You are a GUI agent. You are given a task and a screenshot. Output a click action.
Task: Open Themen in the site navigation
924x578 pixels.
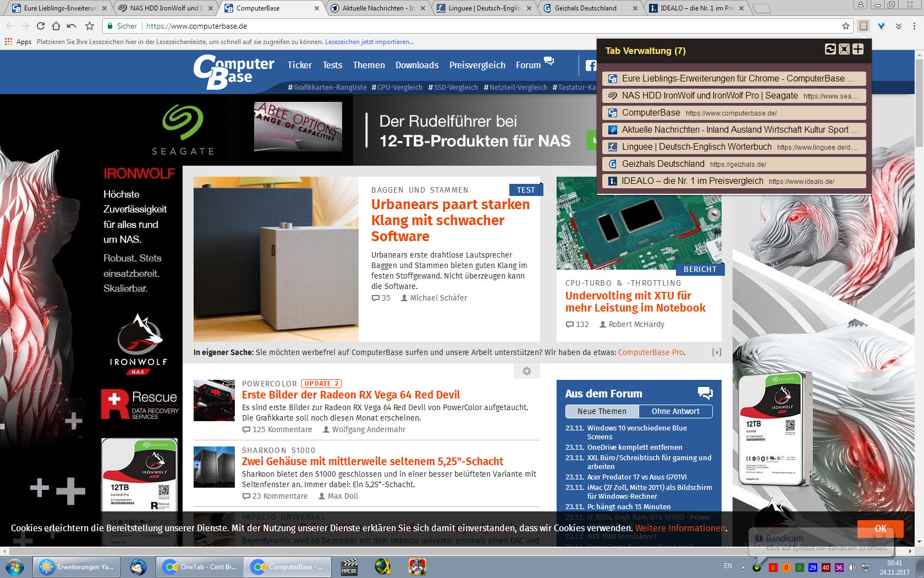369,65
